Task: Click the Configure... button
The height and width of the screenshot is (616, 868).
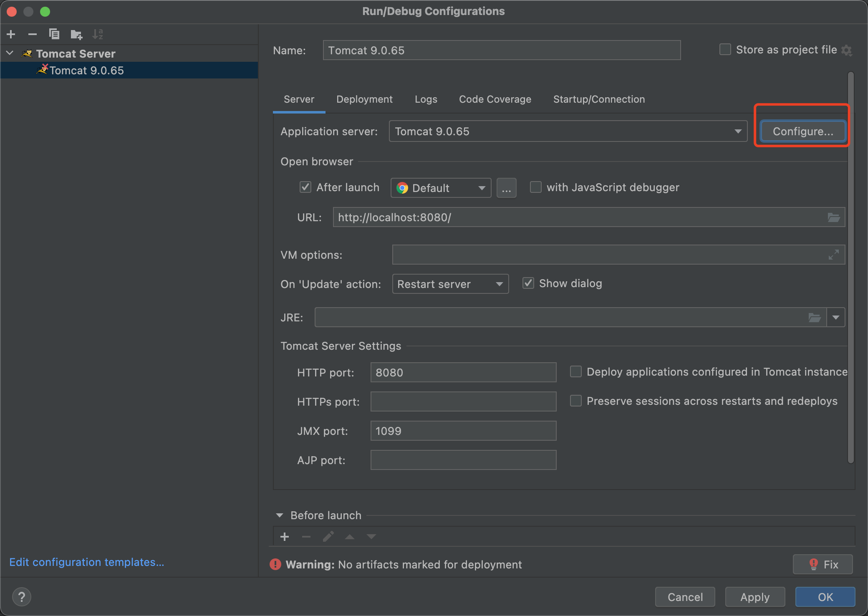Action: tap(802, 131)
